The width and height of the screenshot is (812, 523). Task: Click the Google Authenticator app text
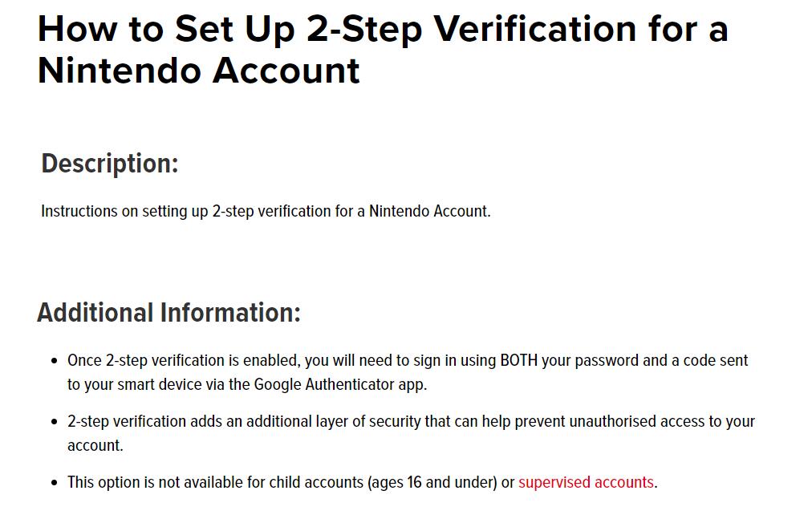tap(340, 384)
